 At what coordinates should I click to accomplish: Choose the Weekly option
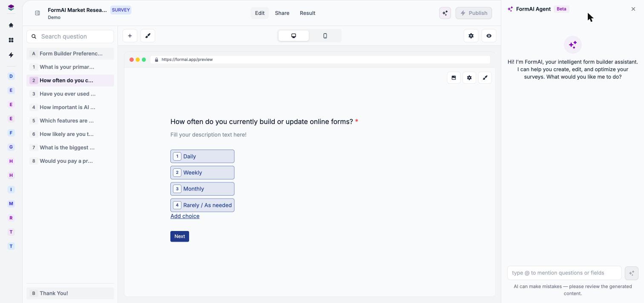click(202, 173)
